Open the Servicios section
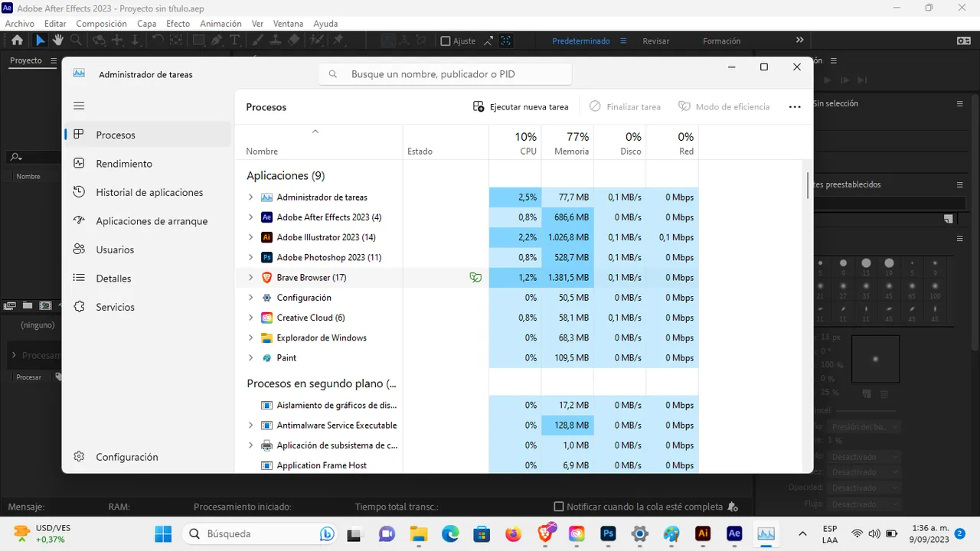 pyautogui.click(x=148, y=307)
